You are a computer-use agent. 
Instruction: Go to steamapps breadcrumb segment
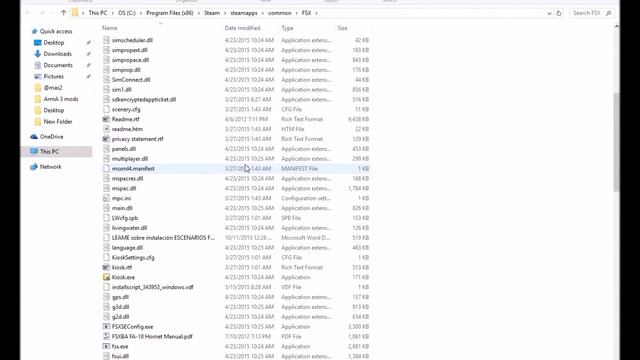(244, 13)
